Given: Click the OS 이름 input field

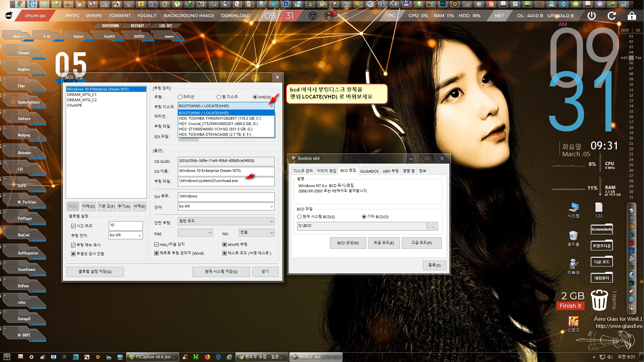Looking at the screenshot, I should [x=226, y=171].
